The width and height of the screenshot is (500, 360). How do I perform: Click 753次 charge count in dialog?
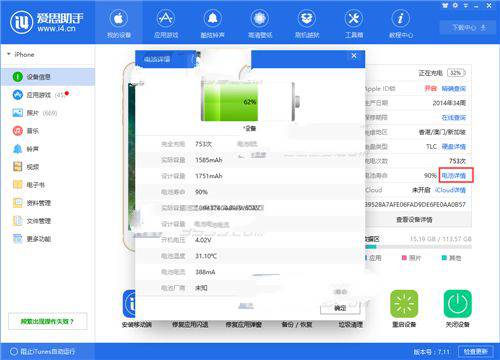pyautogui.click(x=203, y=144)
